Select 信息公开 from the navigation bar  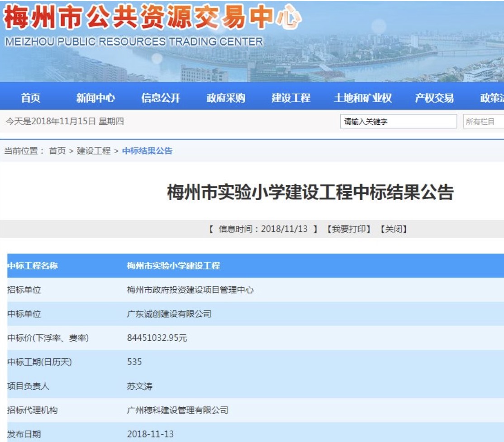[161, 98]
